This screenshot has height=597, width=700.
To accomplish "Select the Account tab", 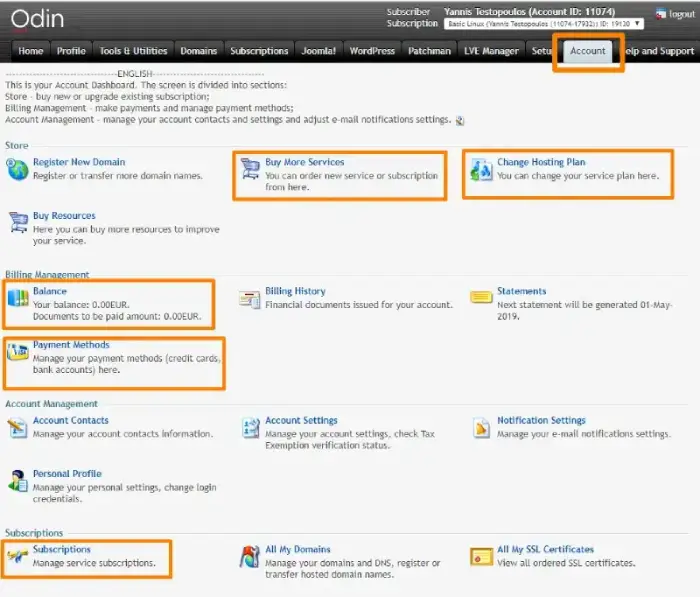I will coord(588,51).
